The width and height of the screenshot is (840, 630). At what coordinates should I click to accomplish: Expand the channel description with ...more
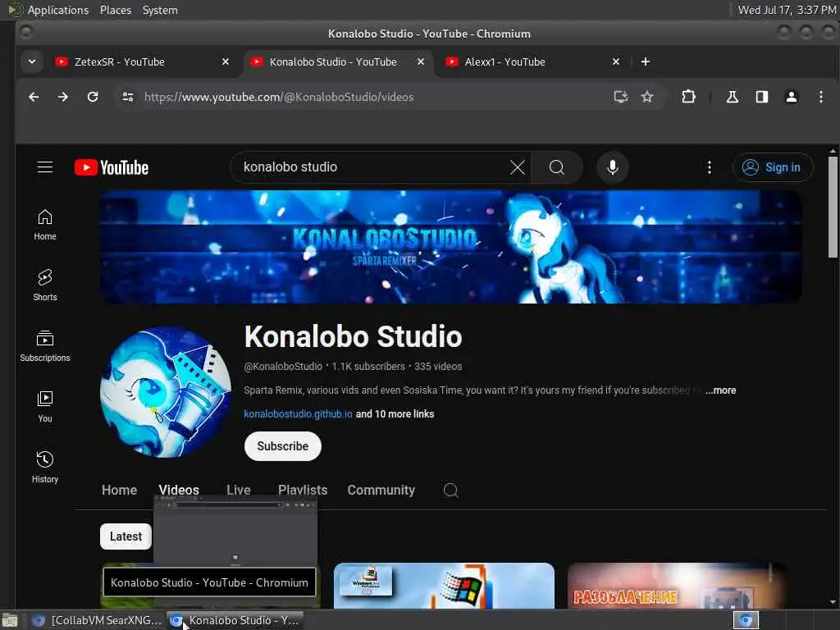point(720,390)
